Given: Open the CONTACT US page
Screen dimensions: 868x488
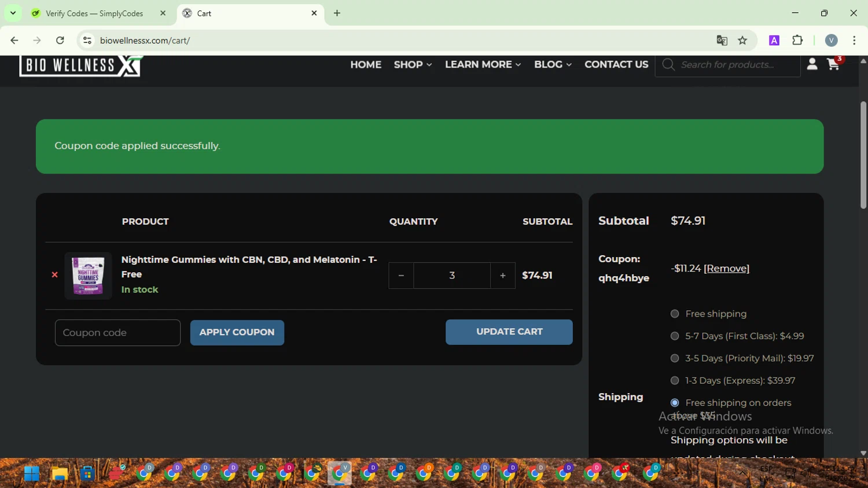Looking at the screenshot, I should tap(616, 65).
